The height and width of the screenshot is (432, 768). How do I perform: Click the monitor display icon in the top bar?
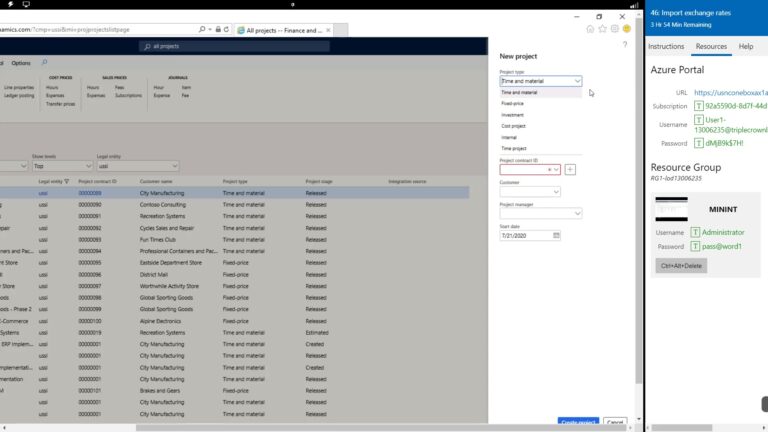coord(26,4)
